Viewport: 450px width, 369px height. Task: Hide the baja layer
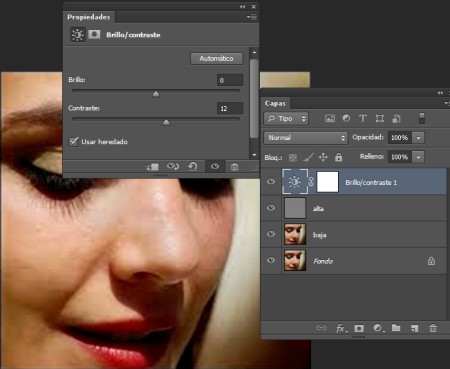(x=271, y=234)
